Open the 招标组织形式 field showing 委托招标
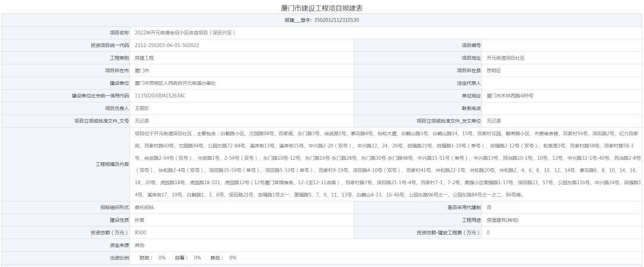The image size is (644, 267). pos(144,207)
